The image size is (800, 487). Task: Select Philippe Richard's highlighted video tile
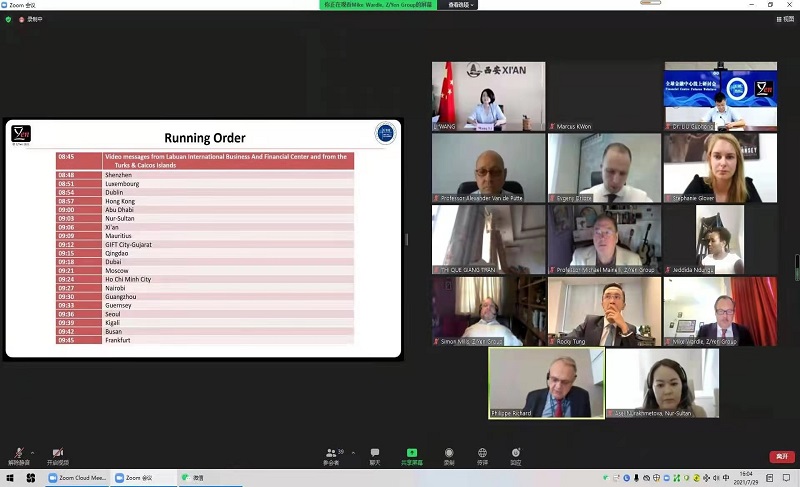click(546, 382)
